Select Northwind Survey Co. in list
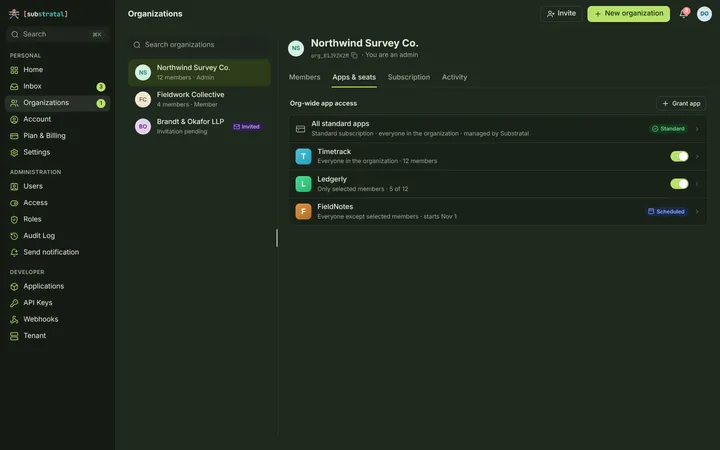Image resolution: width=720 pixels, height=450 pixels. [199, 73]
